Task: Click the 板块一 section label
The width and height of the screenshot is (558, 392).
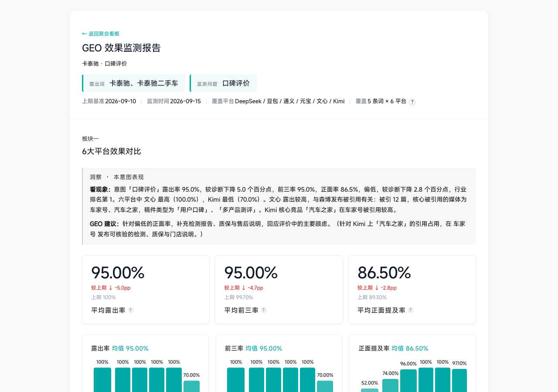Action: point(90,139)
